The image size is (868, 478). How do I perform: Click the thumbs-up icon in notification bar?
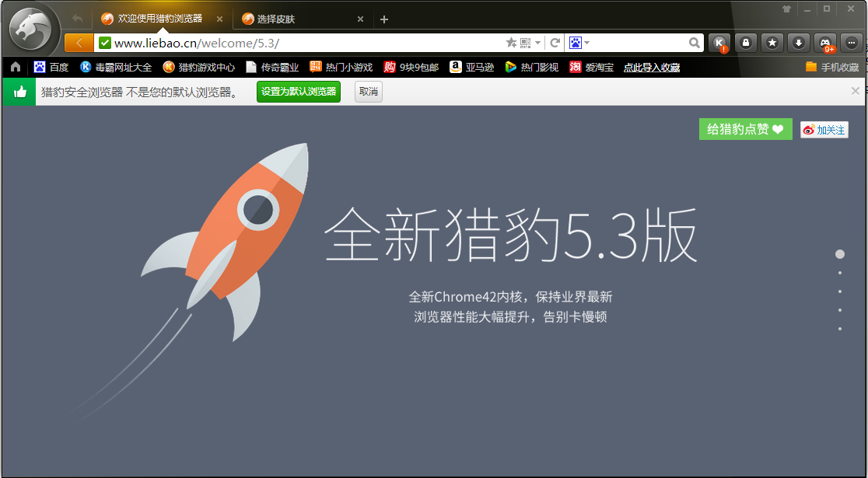[19, 91]
